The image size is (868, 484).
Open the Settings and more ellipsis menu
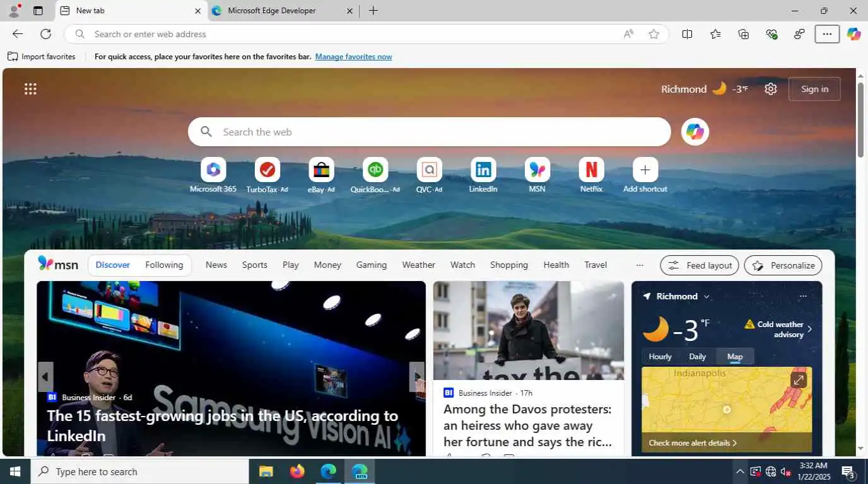click(x=827, y=34)
